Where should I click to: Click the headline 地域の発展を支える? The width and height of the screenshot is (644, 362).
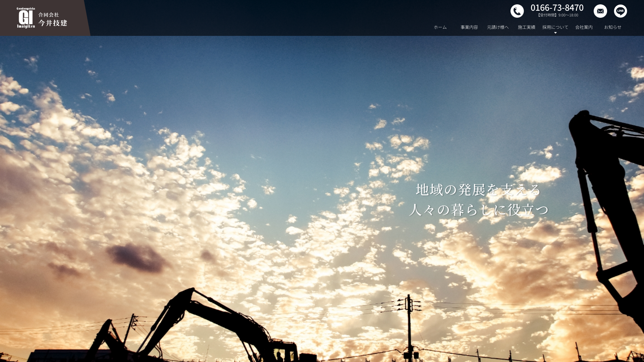point(478,190)
